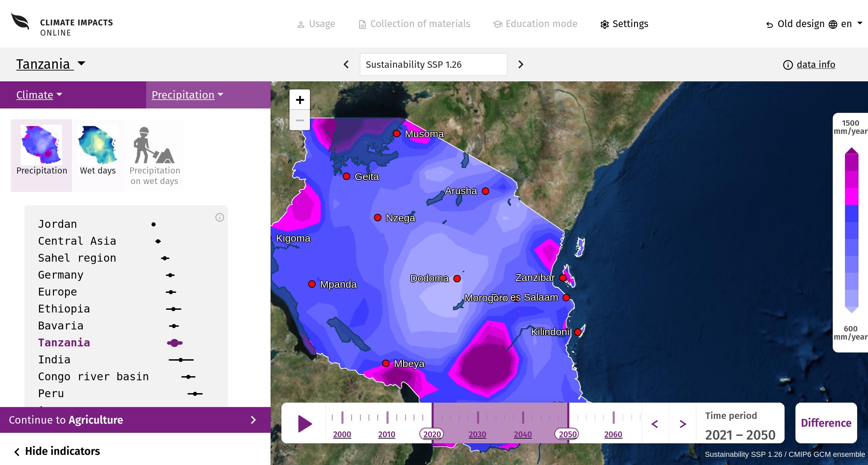Open the data info link
This screenshot has height=465, width=868.
point(809,64)
